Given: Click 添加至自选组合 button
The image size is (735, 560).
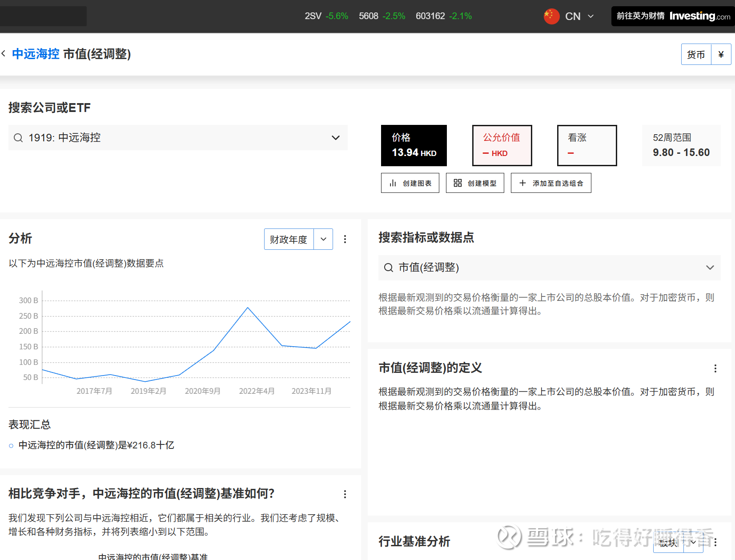Looking at the screenshot, I should tap(551, 183).
